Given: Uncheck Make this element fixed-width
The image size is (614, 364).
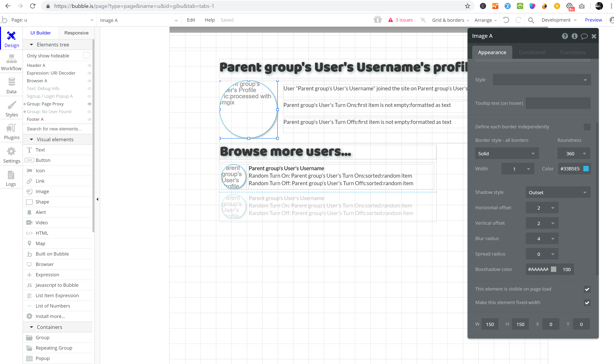Looking at the screenshot, I should coord(587,303).
